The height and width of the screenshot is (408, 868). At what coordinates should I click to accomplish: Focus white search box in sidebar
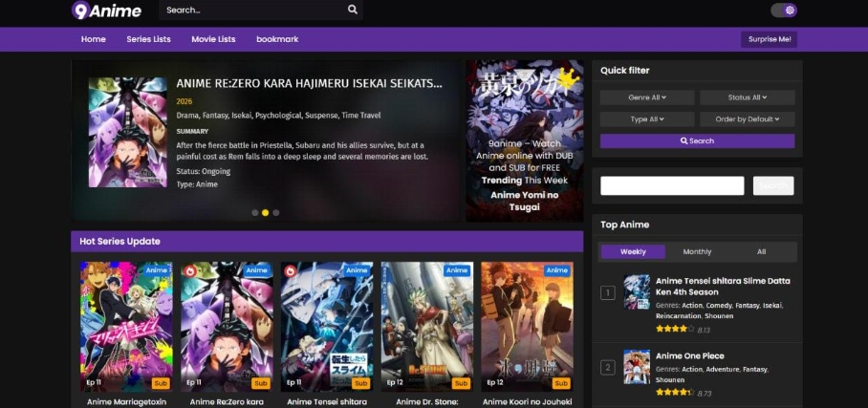[x=672, y=185]
